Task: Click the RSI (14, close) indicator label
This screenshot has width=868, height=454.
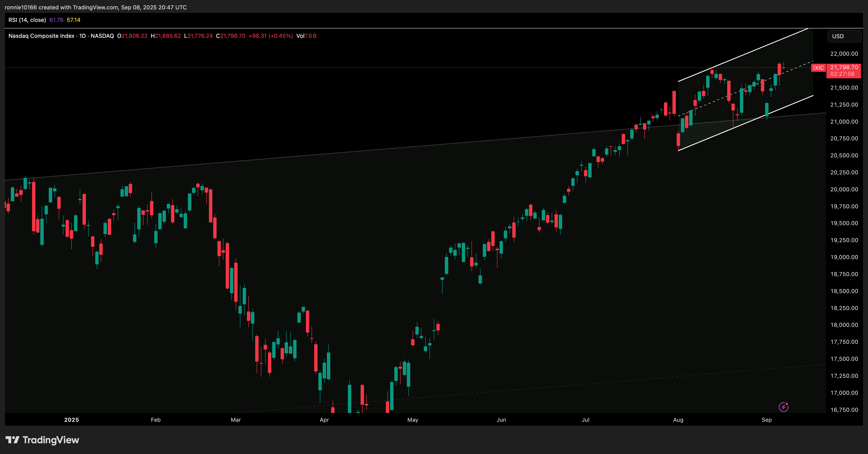Action: coord(27,20)
